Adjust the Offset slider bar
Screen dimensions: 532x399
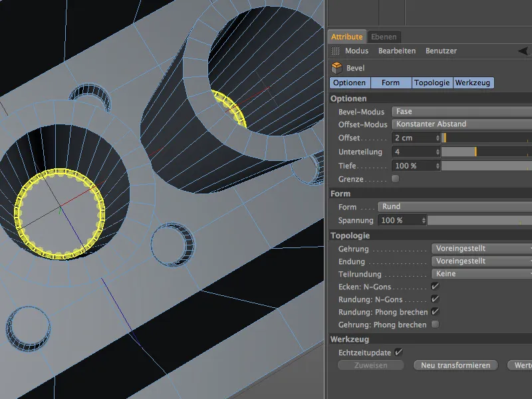487,138
